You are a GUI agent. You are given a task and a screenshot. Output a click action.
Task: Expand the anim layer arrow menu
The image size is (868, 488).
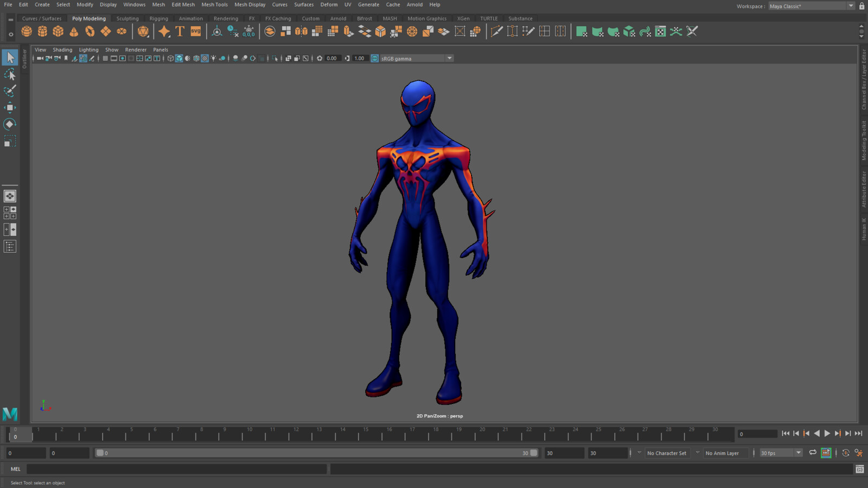pyautogui.click(x=698, y=453)
